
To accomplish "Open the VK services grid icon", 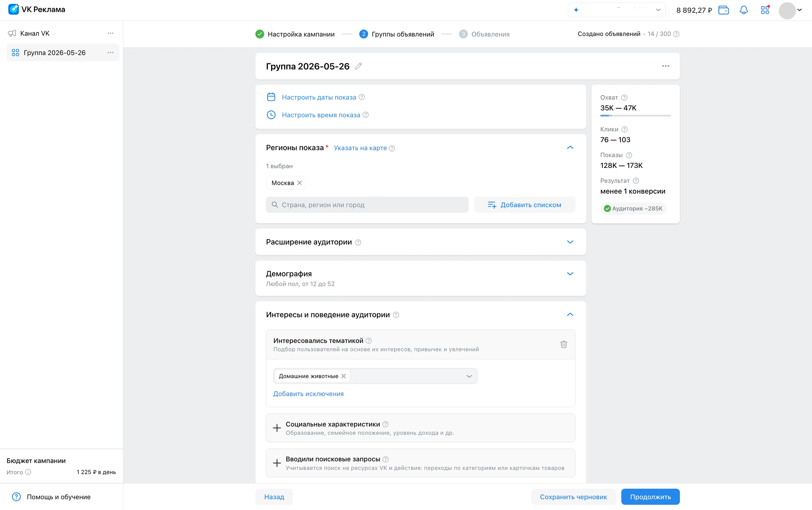I will (765, 10).
